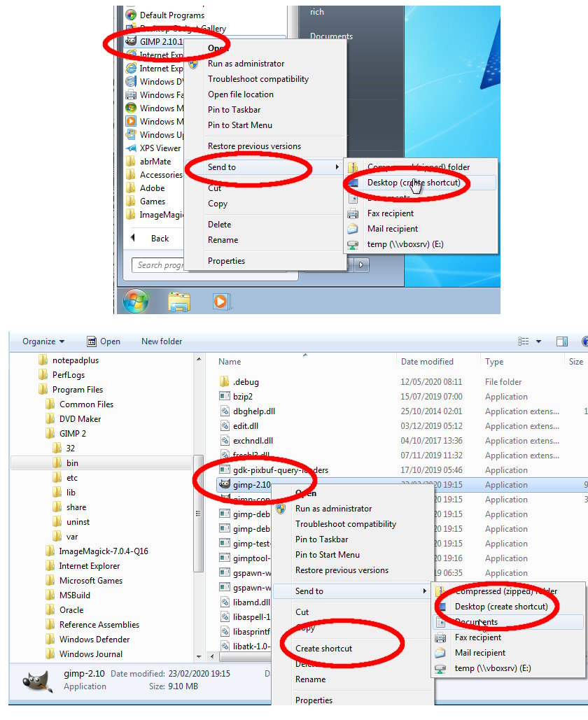Select Create shortcut in lower context menu

pos(324,649)
